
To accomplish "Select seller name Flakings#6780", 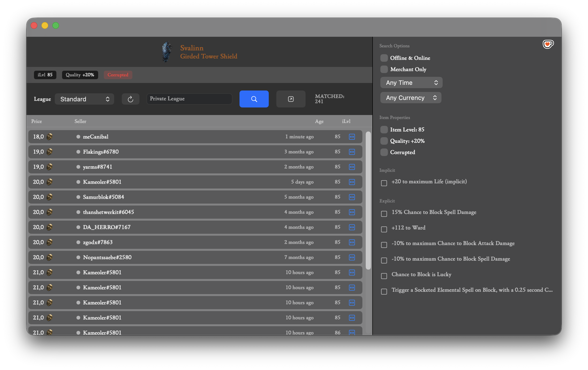I will click(x=101, y=152).
